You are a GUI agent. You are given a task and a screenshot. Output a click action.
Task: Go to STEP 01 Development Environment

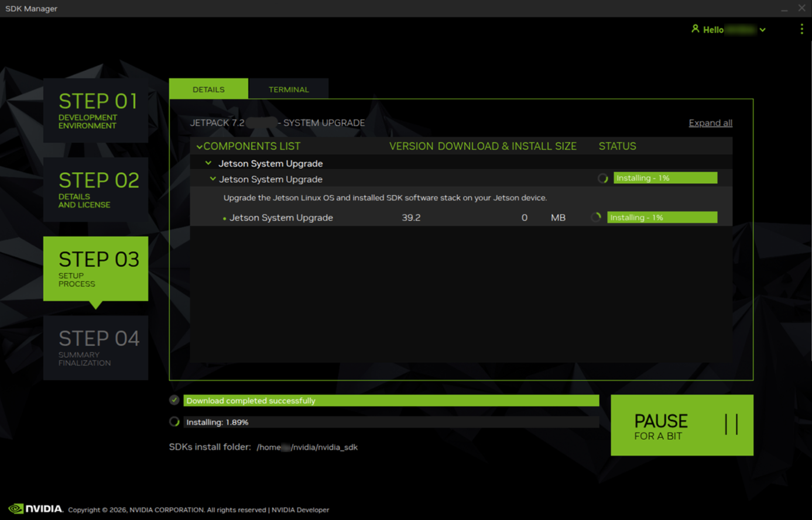(95, 111)
